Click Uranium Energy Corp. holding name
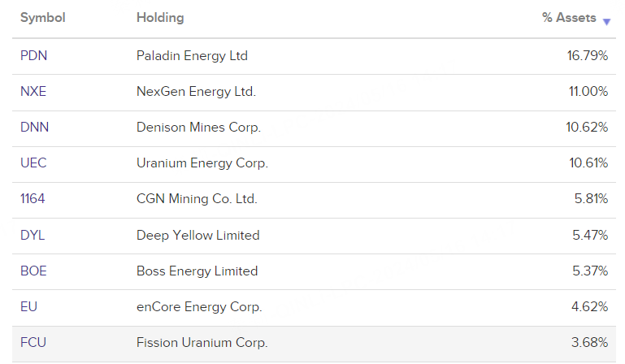 pyautogui.click(x=202, y=163)
